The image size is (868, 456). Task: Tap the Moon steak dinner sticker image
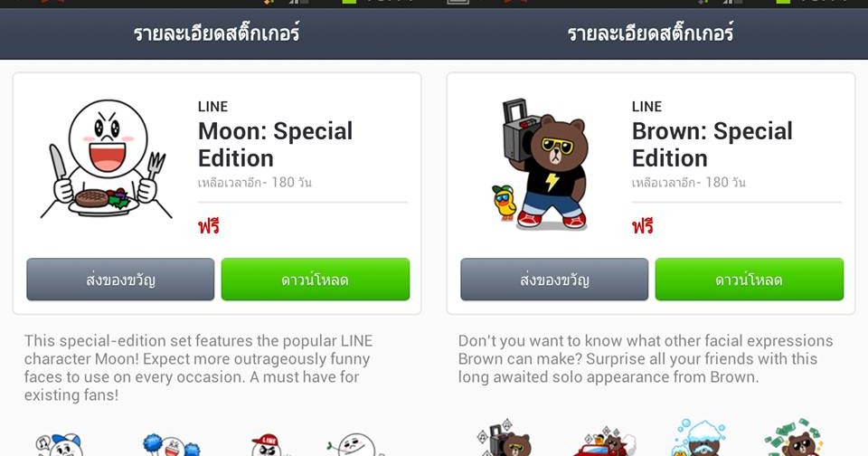(x=105, y=158)
